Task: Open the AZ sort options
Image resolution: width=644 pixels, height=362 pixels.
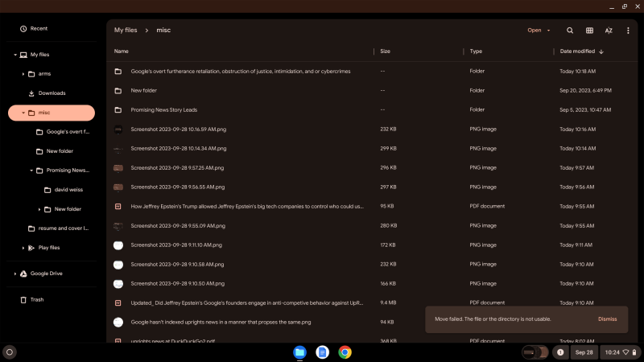Action: point(609,31)
